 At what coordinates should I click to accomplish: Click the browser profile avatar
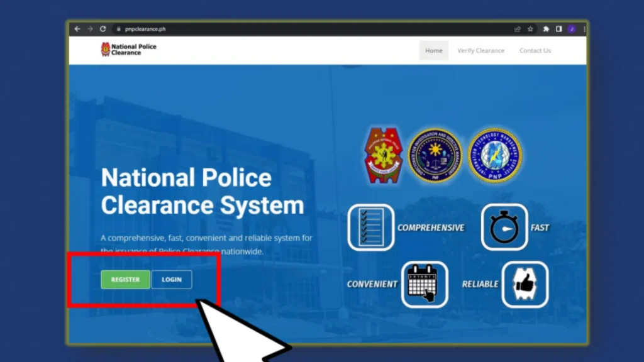(x=571, y=28)
